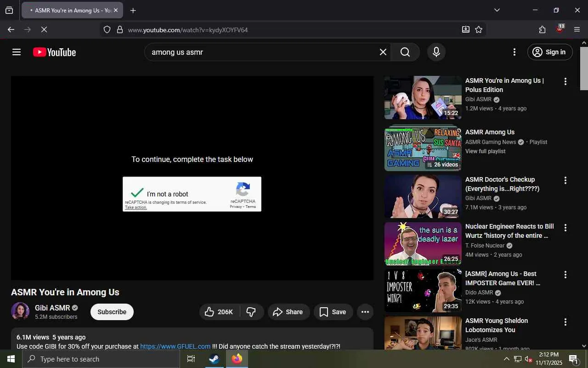
Task: Go back with the browser back arrow
Action: click(11, 29)
